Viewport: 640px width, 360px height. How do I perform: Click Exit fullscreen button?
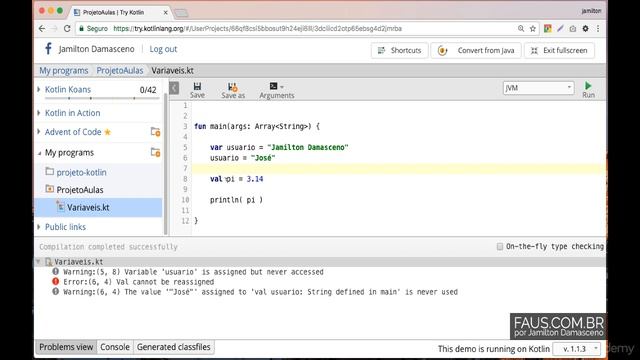(x=559, y=50)
